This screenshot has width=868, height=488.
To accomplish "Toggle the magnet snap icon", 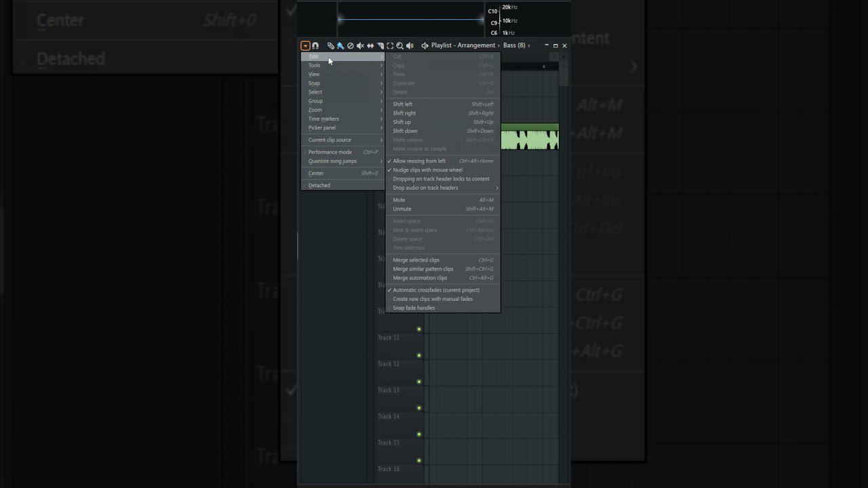I will coord(315,45).
